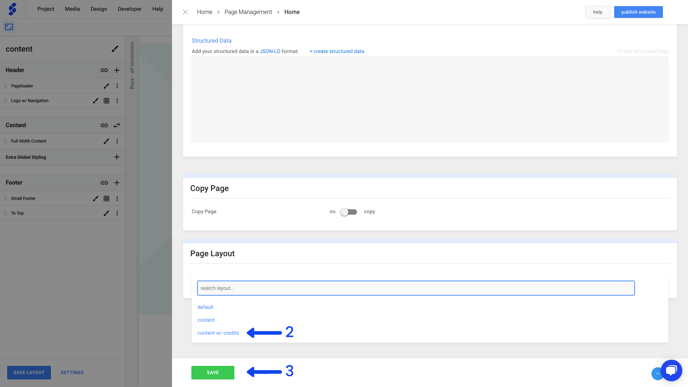Close the page settings panel with X

(185, 12)
